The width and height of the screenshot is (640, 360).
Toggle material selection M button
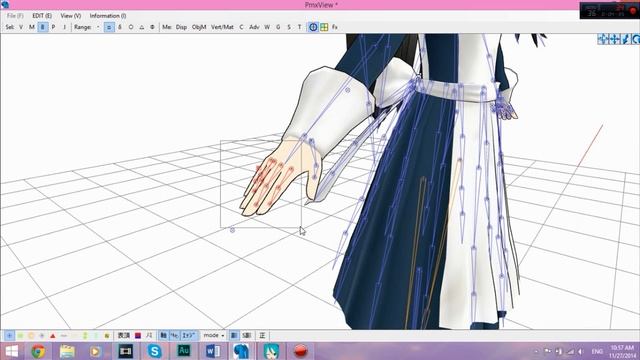31,27
